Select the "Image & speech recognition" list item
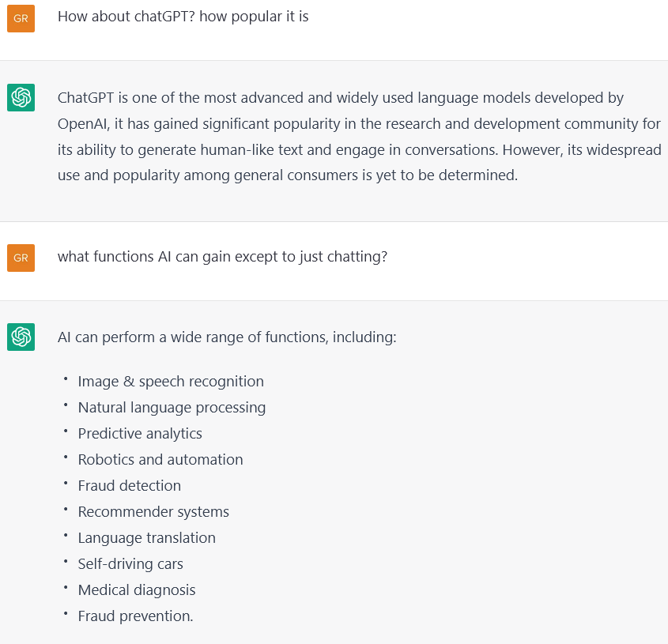 tap(171, 382)
